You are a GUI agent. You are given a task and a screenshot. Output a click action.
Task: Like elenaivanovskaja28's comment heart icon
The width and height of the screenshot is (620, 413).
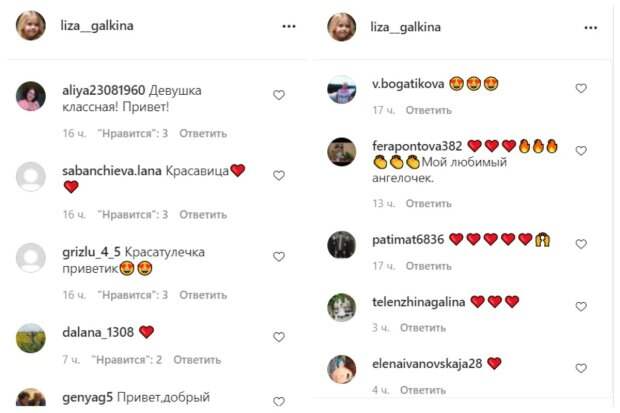581,368
